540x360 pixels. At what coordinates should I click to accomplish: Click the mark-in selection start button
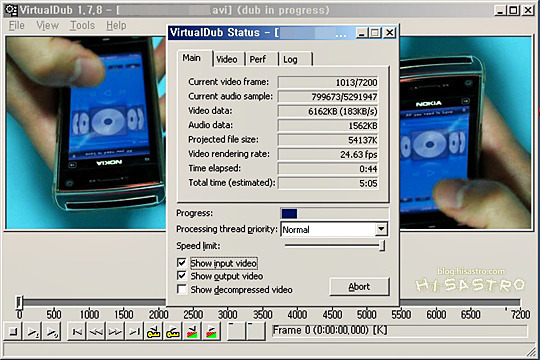[x=236, y=331]
